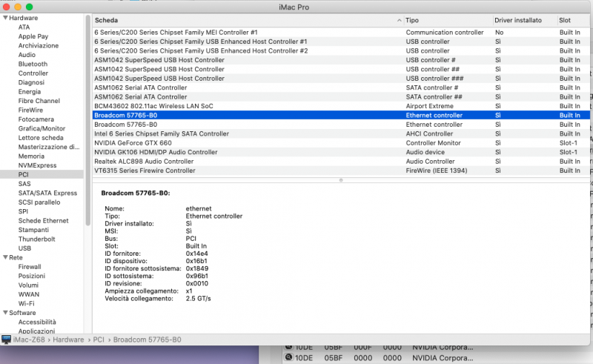
Task: Select VT6315 Series Firewire Controller row
Action: (341, 171)
